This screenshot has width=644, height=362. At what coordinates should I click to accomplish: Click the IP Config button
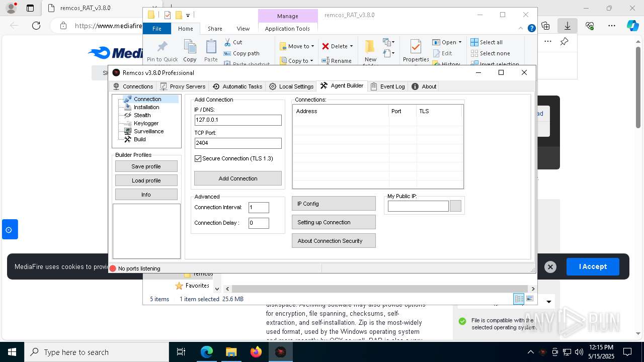334,204
